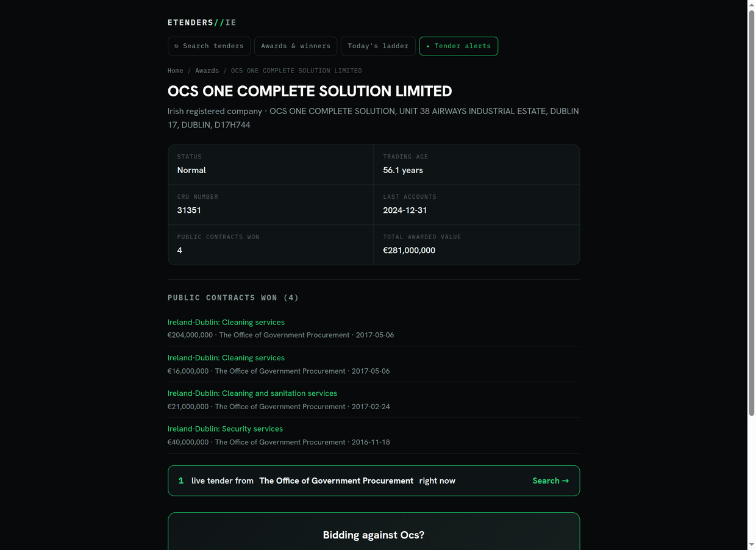
Task: Click the scrollbar up arrow
Action: pyautogui.click(x=752, y=4)
